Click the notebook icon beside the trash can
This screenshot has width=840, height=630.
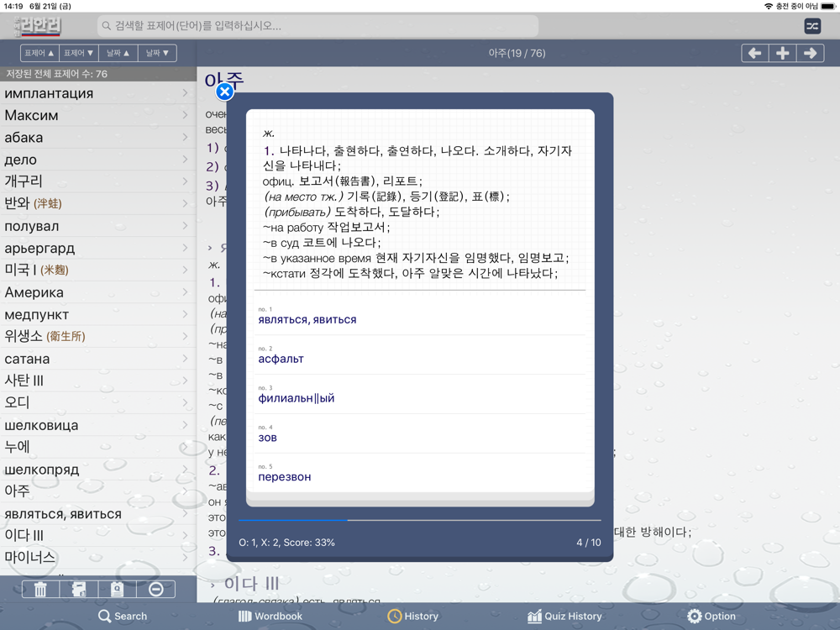(79, 589)
